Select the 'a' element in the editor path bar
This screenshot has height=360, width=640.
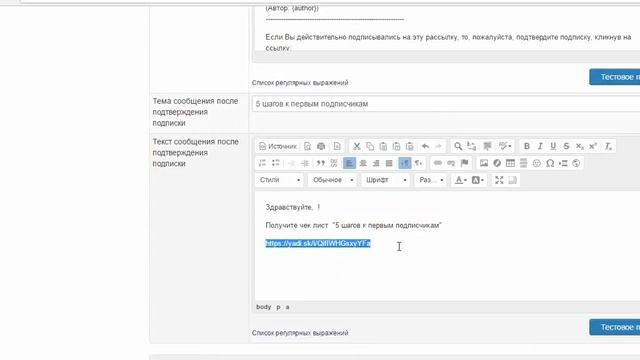click(287, 307)
